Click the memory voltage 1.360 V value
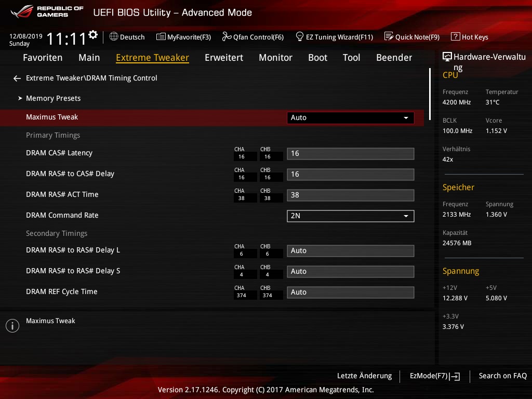 [496, 215]
